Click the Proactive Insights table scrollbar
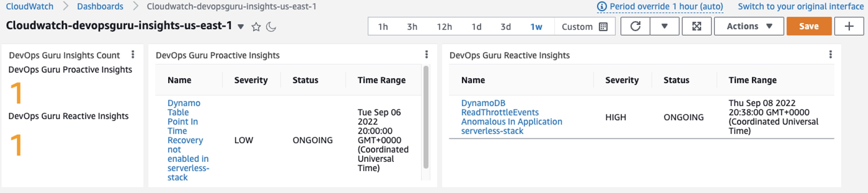The image size is (868, 193). (x=426, y=117)
